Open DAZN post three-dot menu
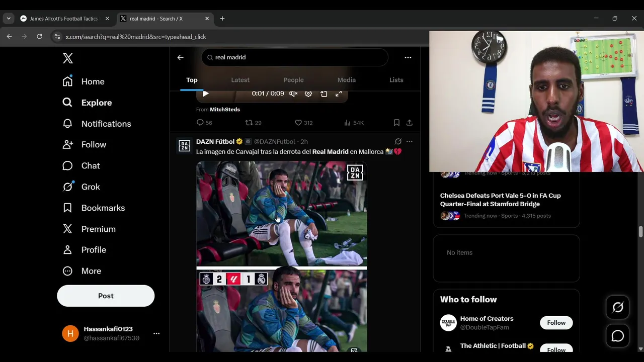This screenshot has height=362, width=644. 410,142
